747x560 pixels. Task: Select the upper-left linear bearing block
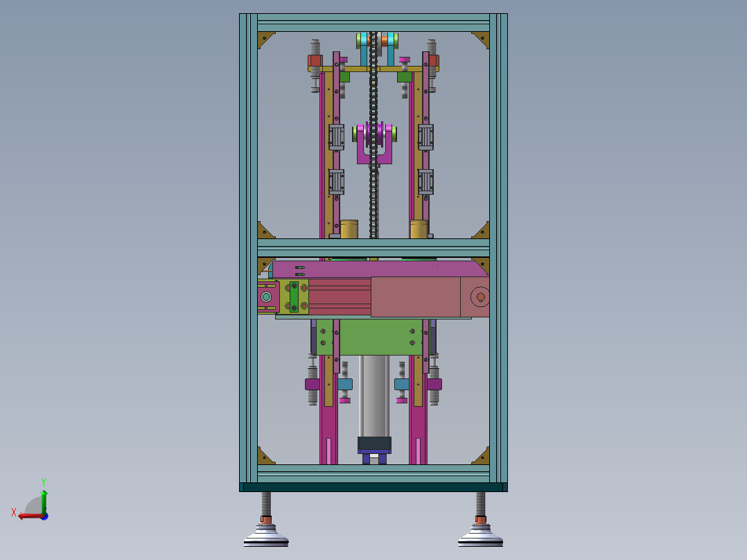(x=336, y=137)
